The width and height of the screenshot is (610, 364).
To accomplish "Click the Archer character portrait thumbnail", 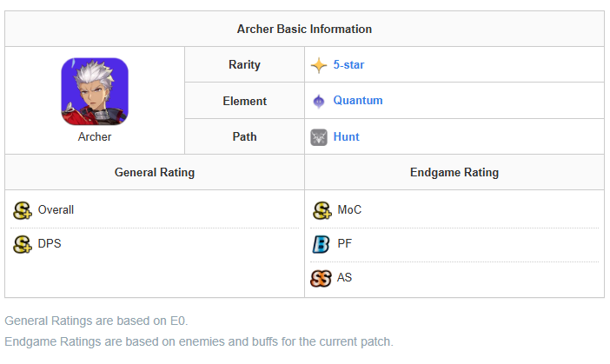I will click(95, 91).
